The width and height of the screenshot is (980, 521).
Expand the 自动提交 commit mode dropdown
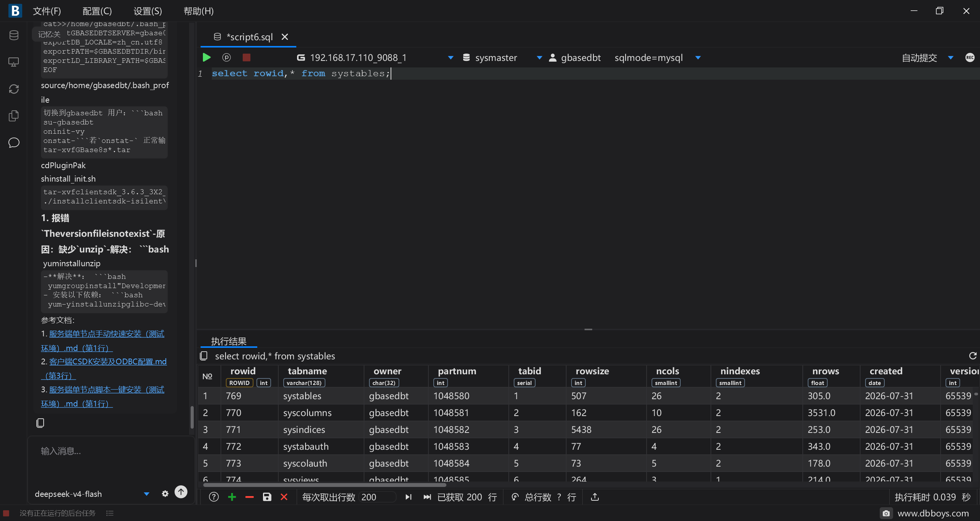point(951,57)
